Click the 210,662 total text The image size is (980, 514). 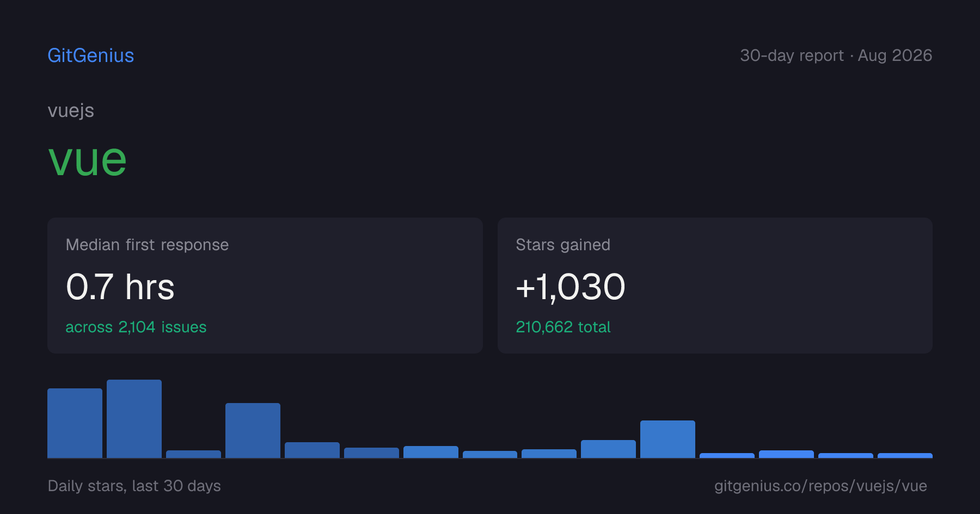tap(563, 327)
